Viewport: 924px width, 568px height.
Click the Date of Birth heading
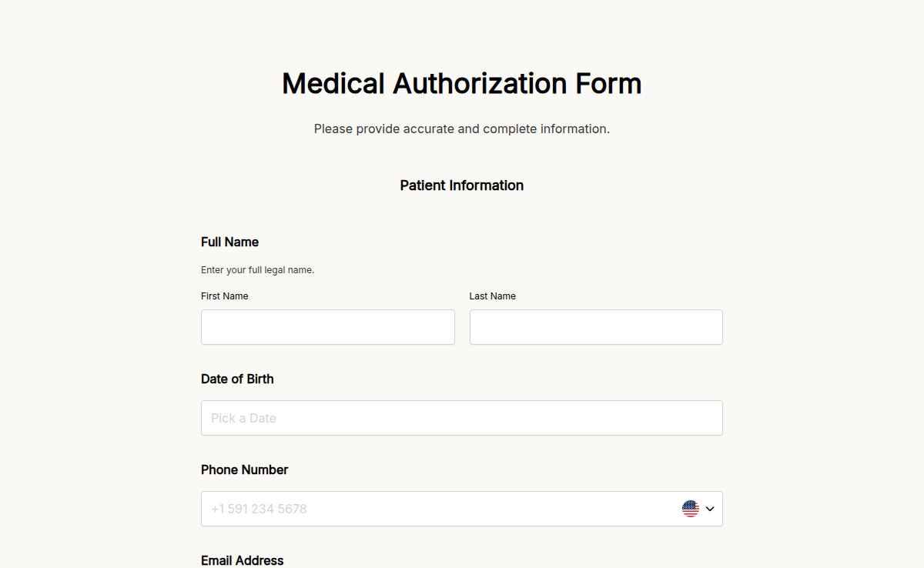tap(237, 379)
